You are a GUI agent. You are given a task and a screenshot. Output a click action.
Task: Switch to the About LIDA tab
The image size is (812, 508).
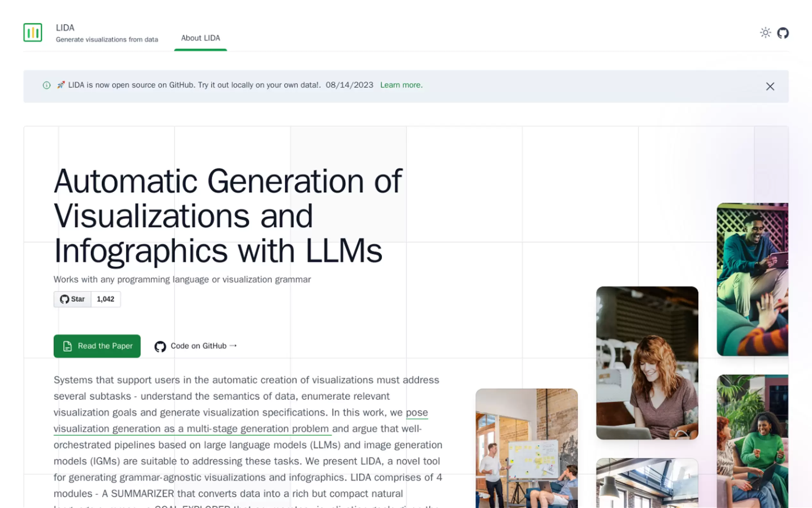(x=200, y=38)
